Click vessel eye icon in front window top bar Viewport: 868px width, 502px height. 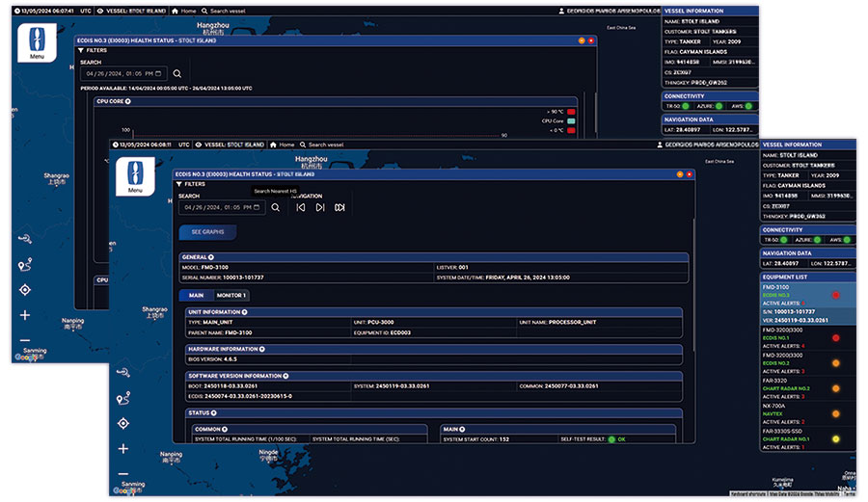coord(198,145)
